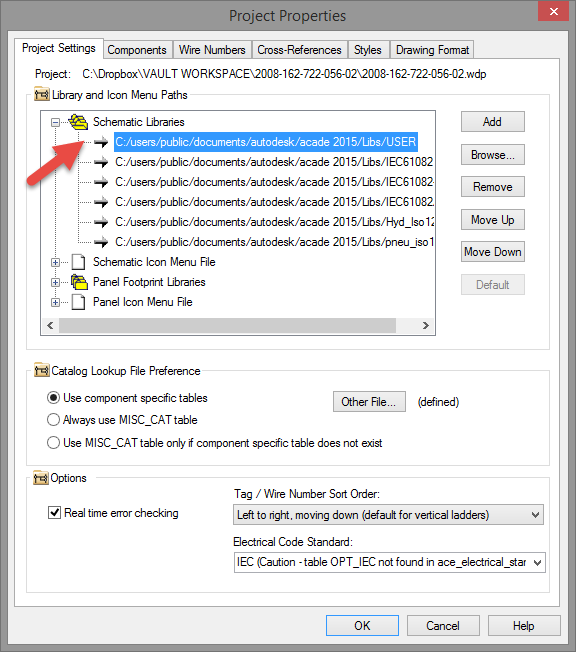The image size is (576, 652).
Task: Click the arrow icon beside the Libs/USER path
Action: point(101,142)
